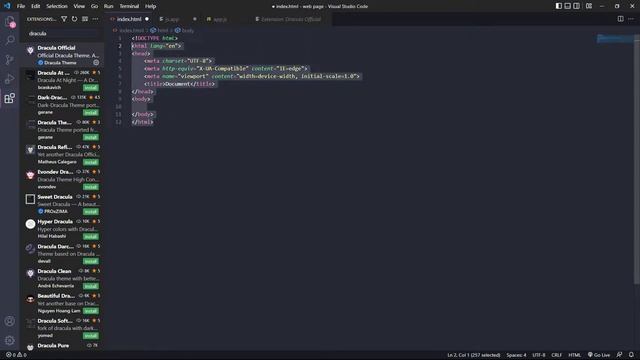Open editor more actions ellipsis

631,19
